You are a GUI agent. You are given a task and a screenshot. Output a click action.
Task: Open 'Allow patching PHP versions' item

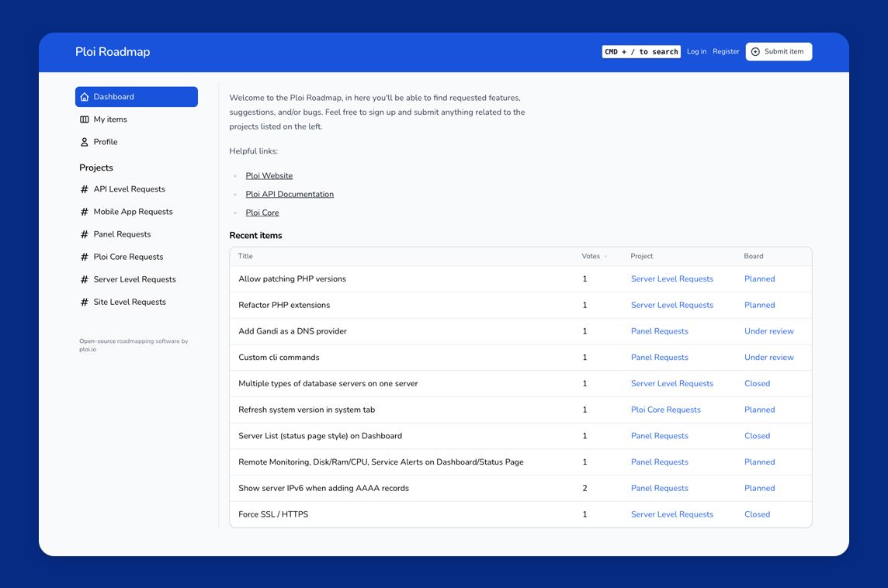click(292, 279)
